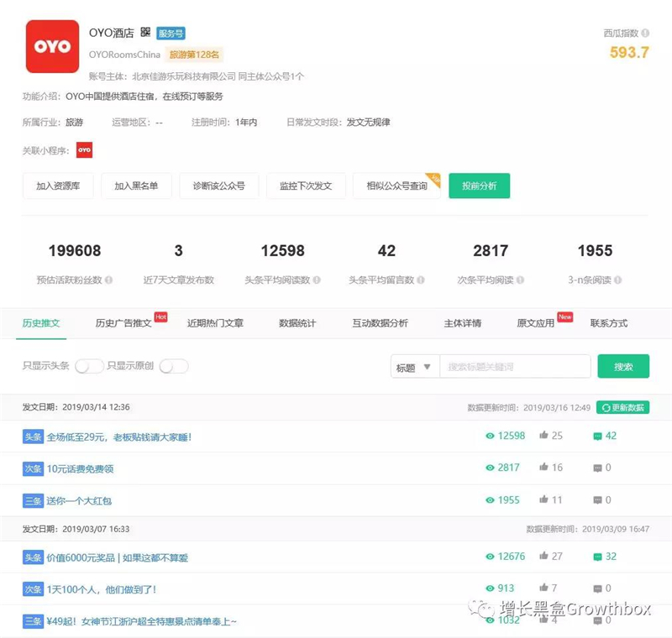Switch to the 主体详情 tab

[463, 323]
